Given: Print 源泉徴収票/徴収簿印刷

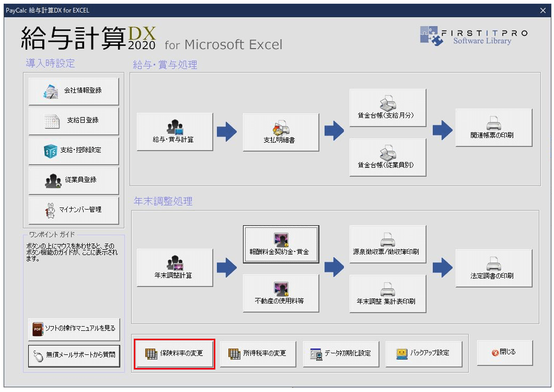Looking at the screenshot, I should click(x=388, y=244).
